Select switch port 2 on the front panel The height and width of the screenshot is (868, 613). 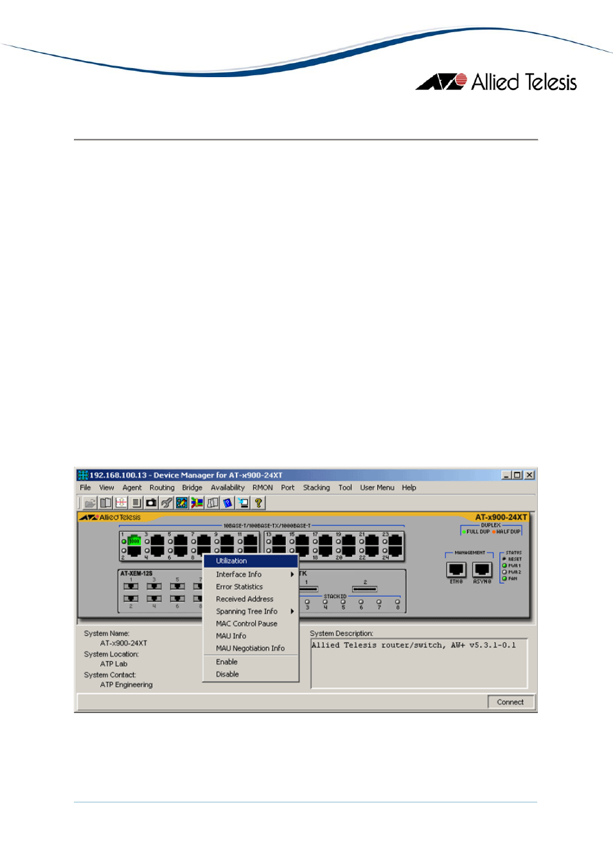pyautogui.click(x=134, y=550)
